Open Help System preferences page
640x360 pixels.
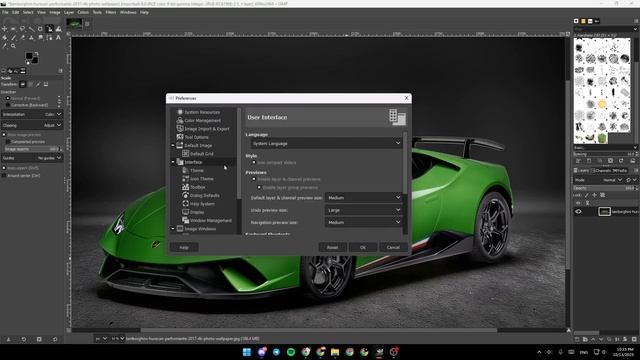(202, 204)
